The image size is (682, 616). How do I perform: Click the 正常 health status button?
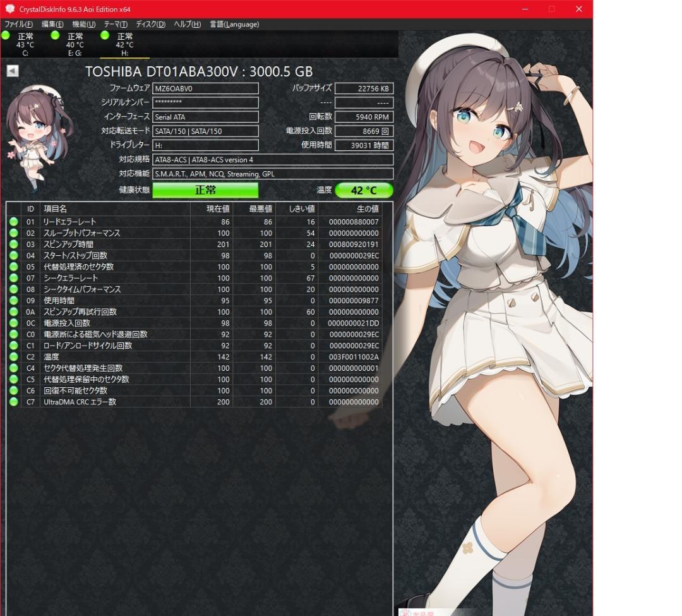(205, 190)
